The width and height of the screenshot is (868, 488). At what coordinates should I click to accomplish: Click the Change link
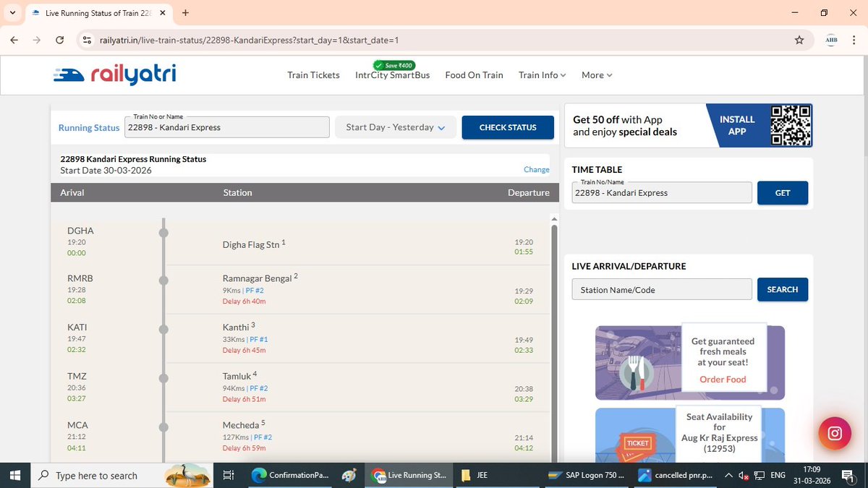pos(537,169)
